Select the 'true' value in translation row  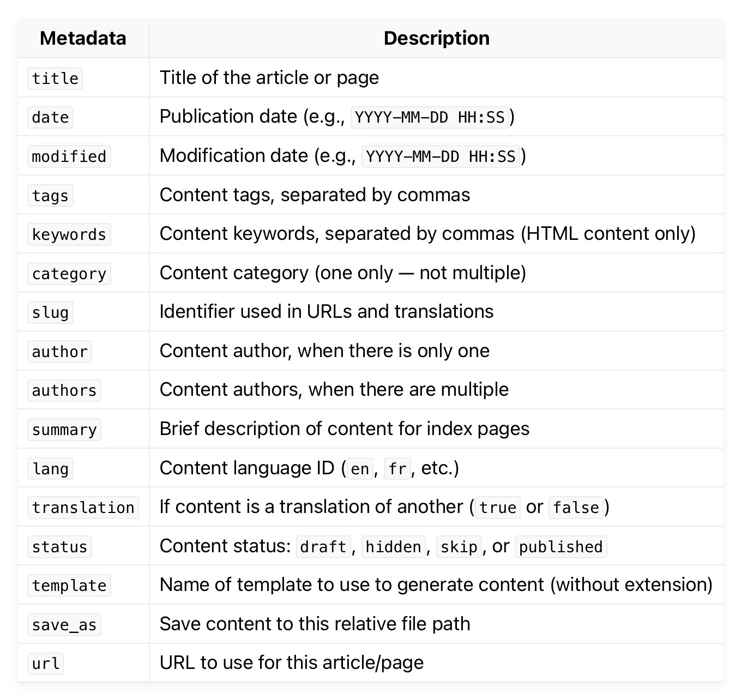tap(498, 508)
